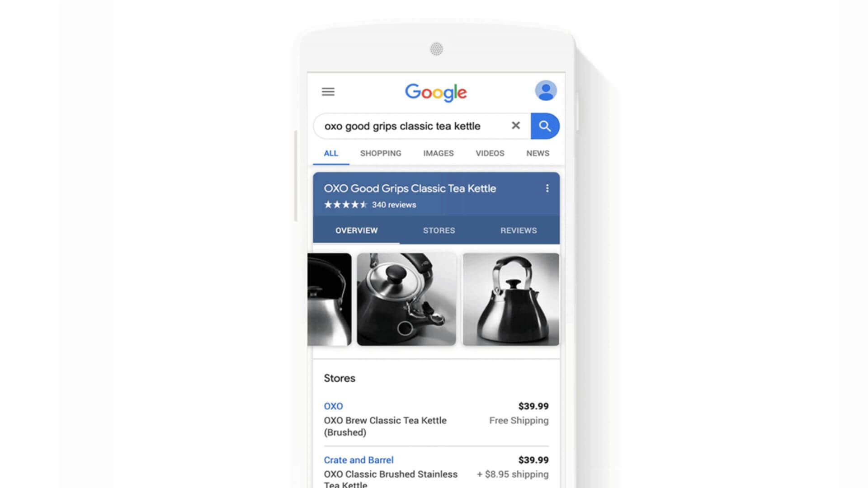This screenshot has width=868, height=488.
Task: Open the REVIEWS section
Action: tap(519, 230)
